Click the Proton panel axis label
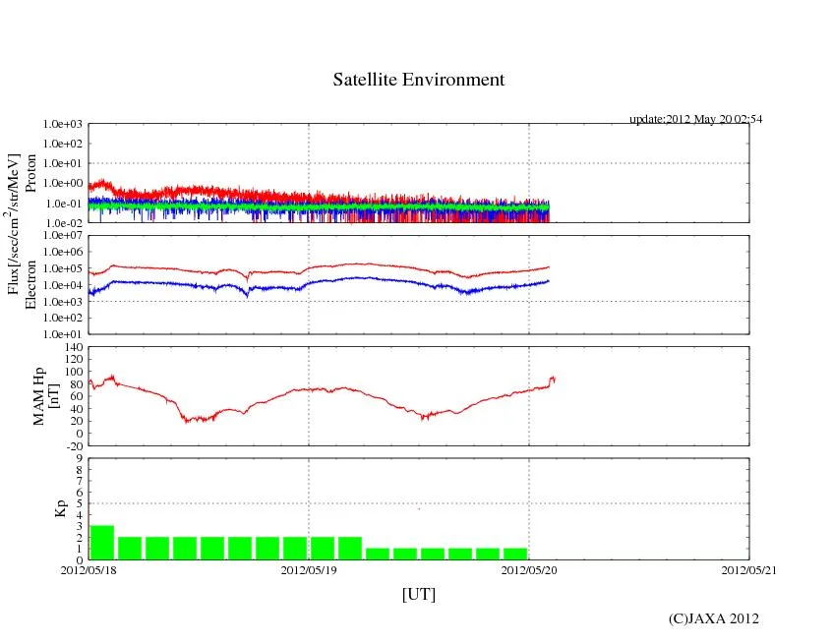 [x=30, y=173]
